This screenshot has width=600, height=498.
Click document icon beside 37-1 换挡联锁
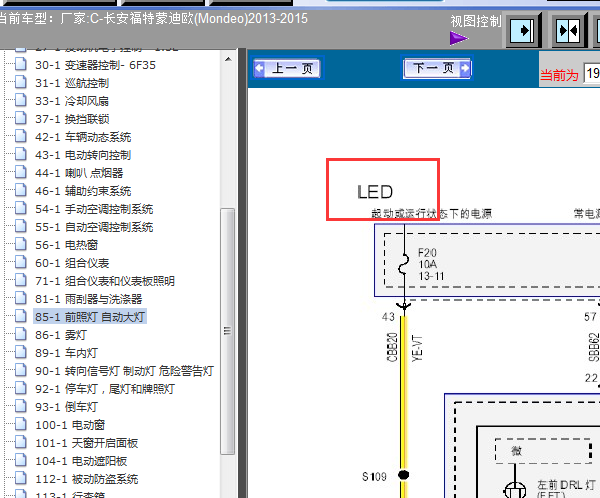pos(21,118)
